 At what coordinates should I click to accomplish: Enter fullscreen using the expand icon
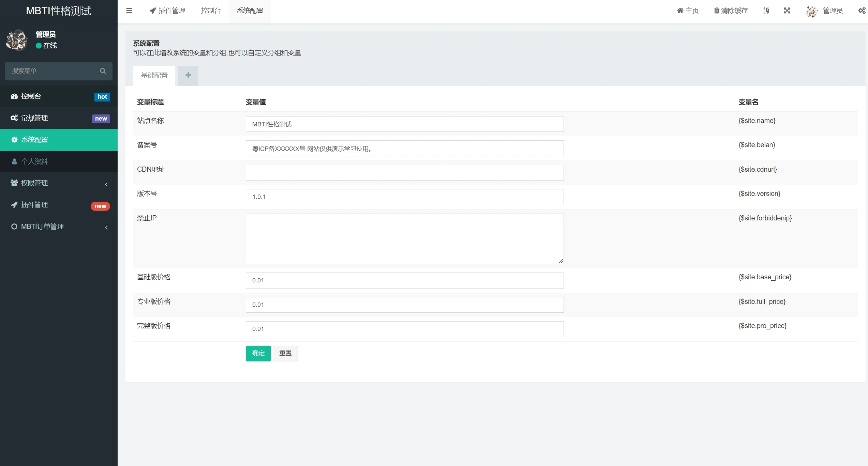(787, 11)
